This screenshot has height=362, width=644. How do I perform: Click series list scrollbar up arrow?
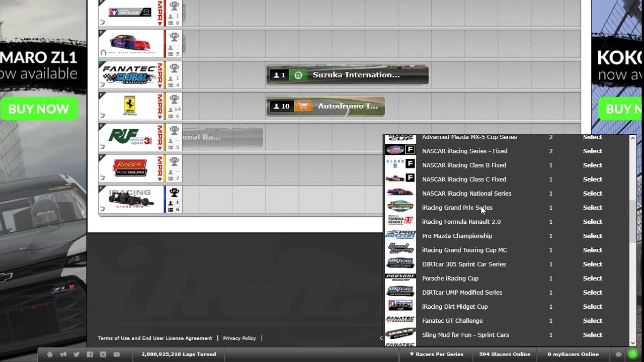coord(633,138)
